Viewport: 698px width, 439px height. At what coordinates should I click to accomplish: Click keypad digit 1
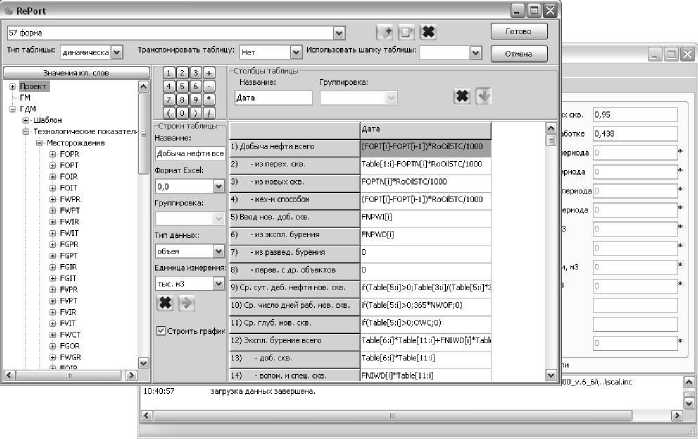click(169, 73)
